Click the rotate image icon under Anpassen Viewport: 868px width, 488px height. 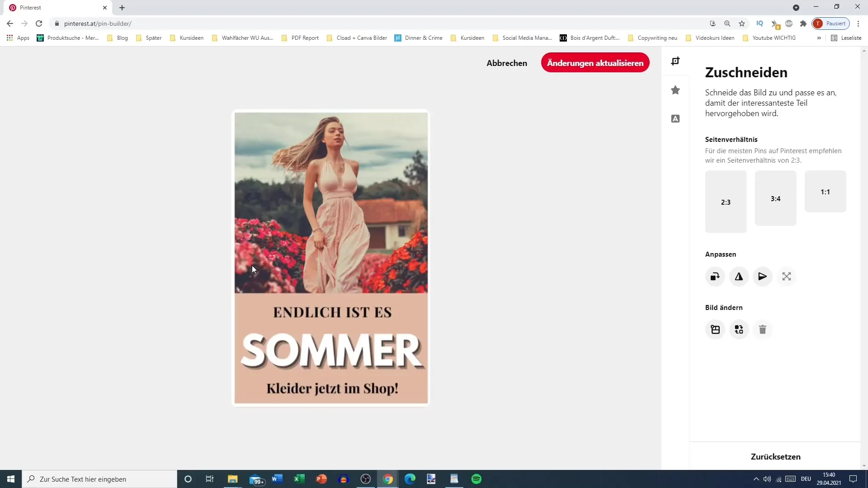(715, 277)
